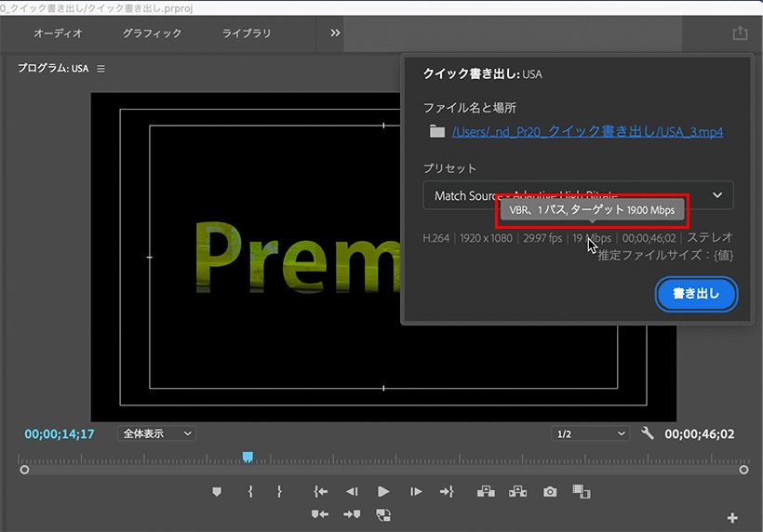
Task: Switch to the オーディオ workspace tab
Action: (58, 33)
